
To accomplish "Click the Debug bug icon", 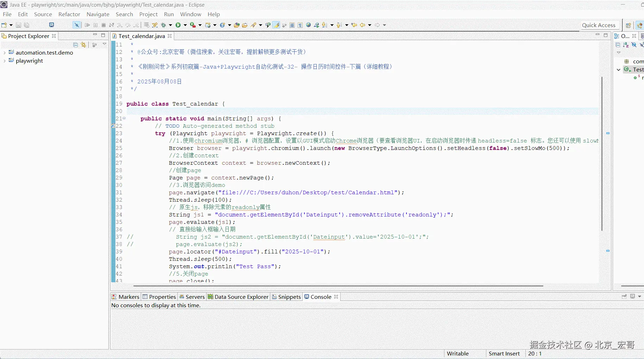I will 163,25.
